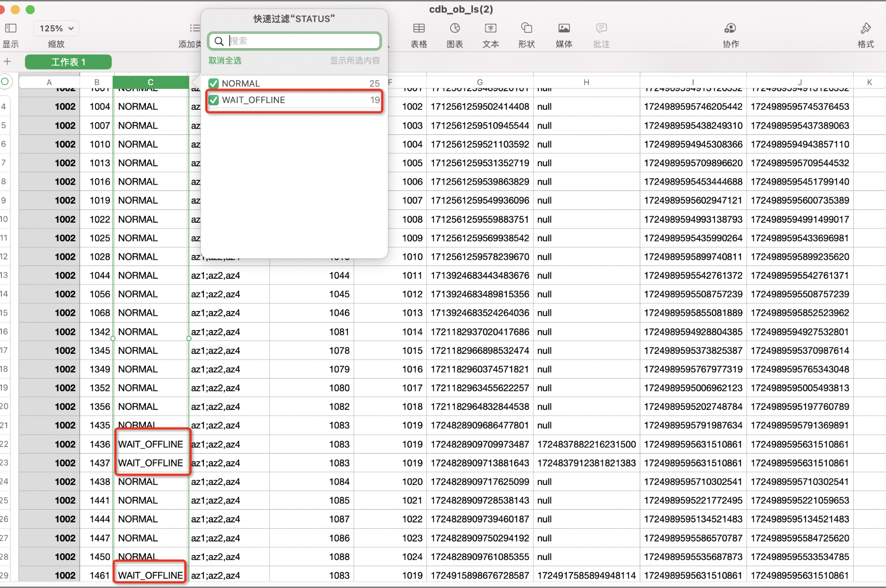This screenshot has height=588, width=886.
Task: Click 取消全选 to deselect all
Action: [x=225, y=60]
